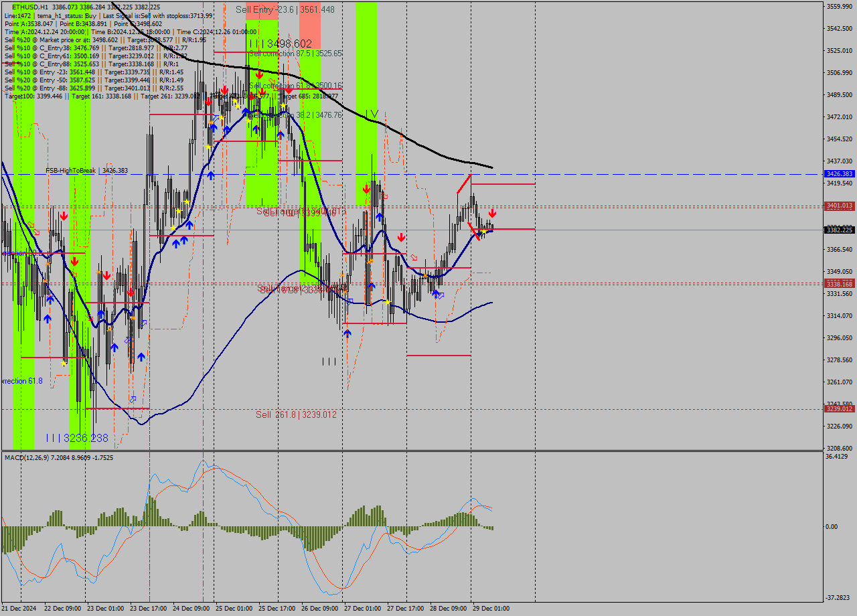Click the 3489.500 price scale value
Image resolution: width=857 pixels, height=616 pixels.
(x=839, y=94)
